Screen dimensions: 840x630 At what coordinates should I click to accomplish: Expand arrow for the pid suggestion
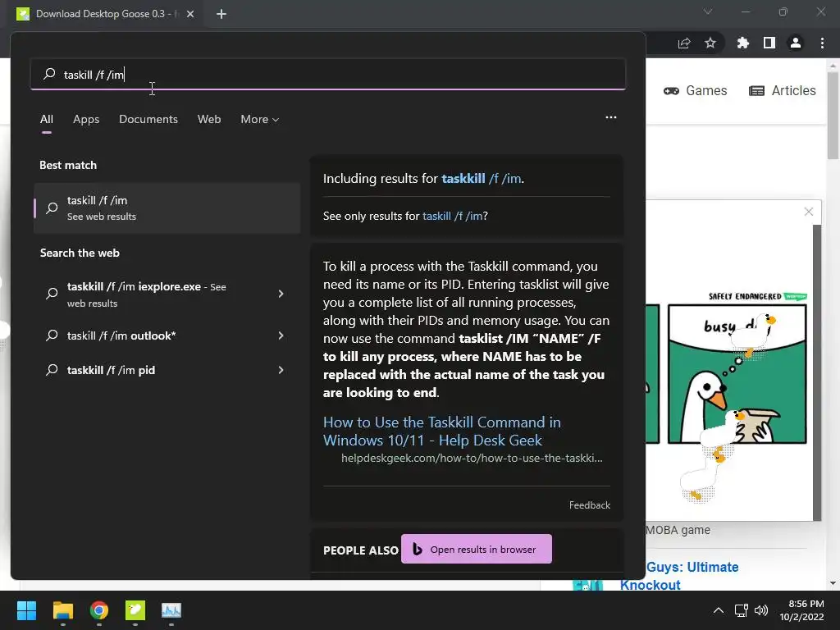click(x=281, y=370)
